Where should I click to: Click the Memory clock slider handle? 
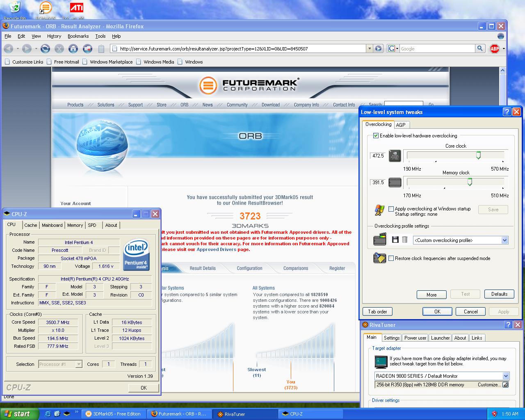pyautogui.click(x=470, y=182)
